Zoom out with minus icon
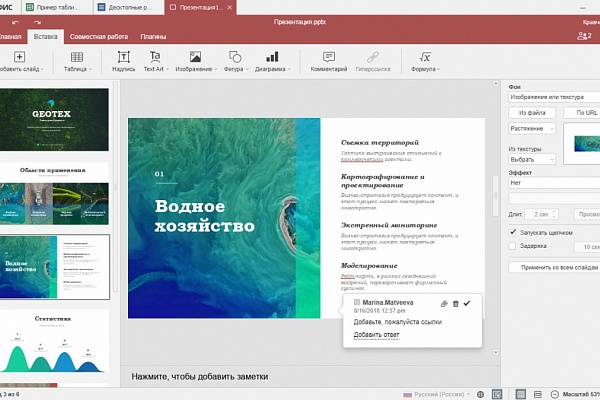 554,394
